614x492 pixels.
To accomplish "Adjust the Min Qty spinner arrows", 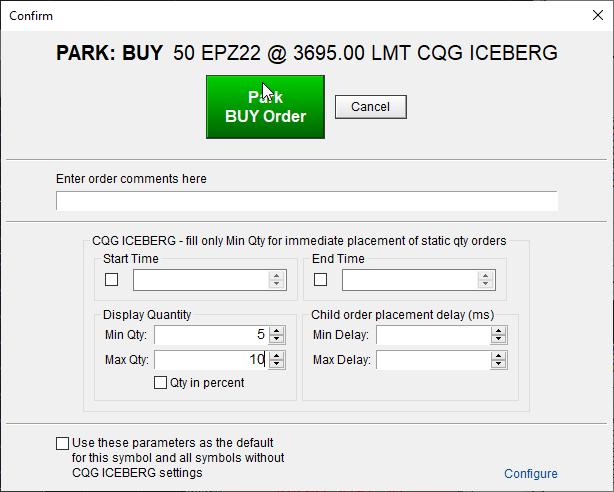I will (x=277, y=335).
